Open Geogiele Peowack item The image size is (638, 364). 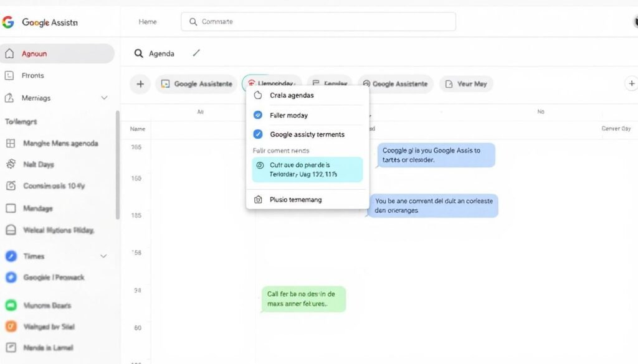tap(54, 278)
